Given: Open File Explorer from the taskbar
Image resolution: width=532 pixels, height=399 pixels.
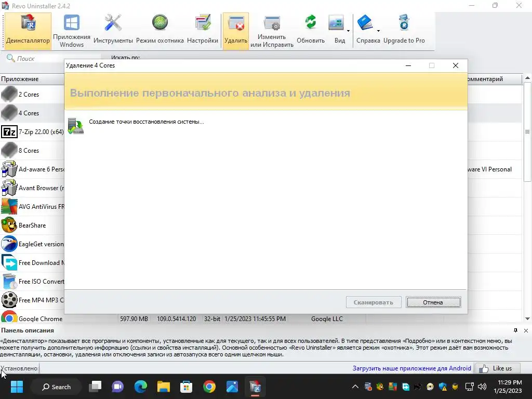Looking at the screenshot, I should coord(163,387).
